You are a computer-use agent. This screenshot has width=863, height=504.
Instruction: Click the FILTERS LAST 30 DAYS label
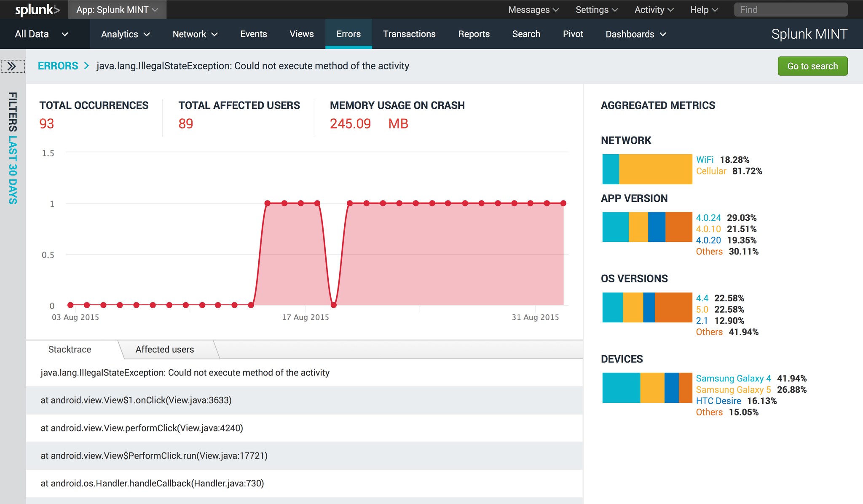point(13,148)
